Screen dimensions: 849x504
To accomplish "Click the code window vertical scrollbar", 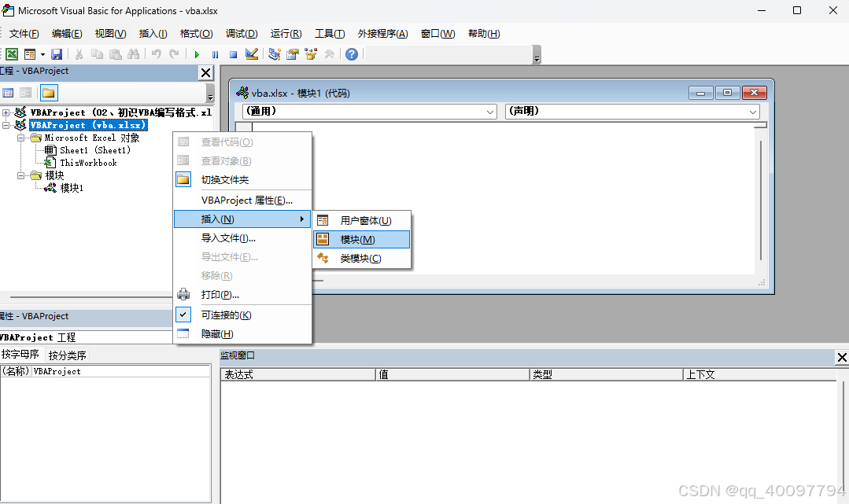I will pos(761,200).
